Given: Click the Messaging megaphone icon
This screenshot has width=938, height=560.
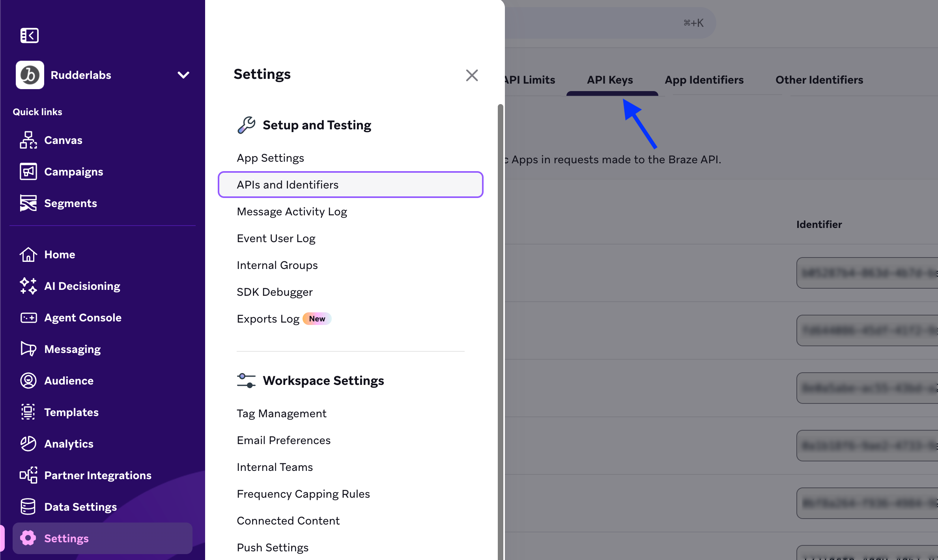Looking at the screenshot, I should [28, 349].
